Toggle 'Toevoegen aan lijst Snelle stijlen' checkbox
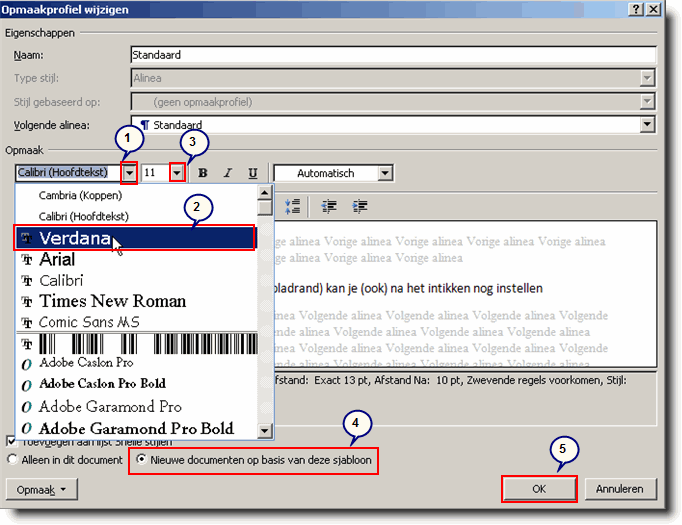The image size is (682, 525). [x=12, y=441]
